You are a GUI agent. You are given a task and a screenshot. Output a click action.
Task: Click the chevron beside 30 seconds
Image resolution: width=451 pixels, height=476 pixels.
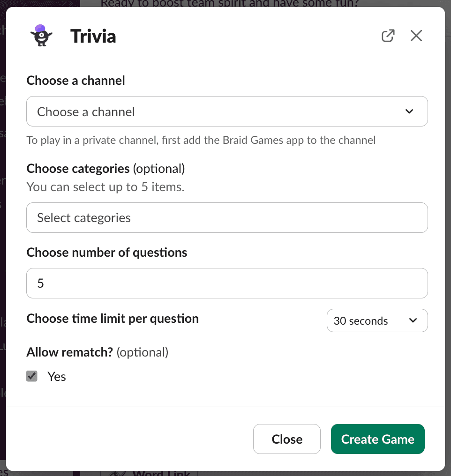(413, 320)
